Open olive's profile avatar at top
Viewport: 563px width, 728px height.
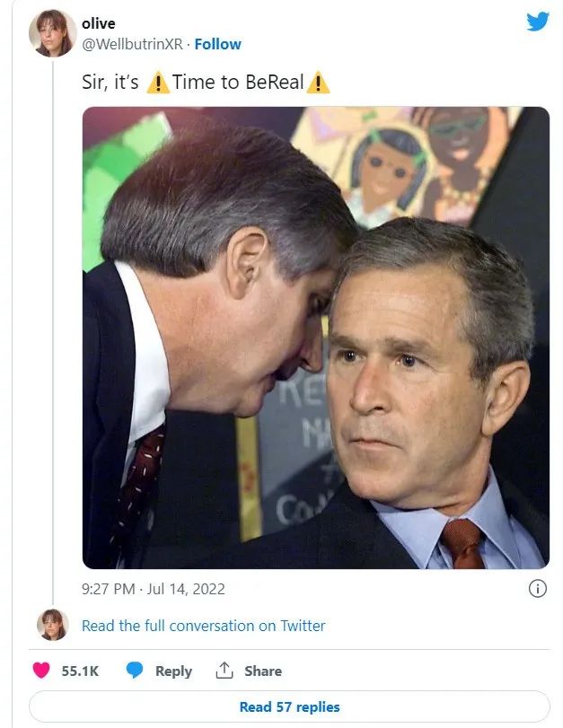tap(52, 34)
